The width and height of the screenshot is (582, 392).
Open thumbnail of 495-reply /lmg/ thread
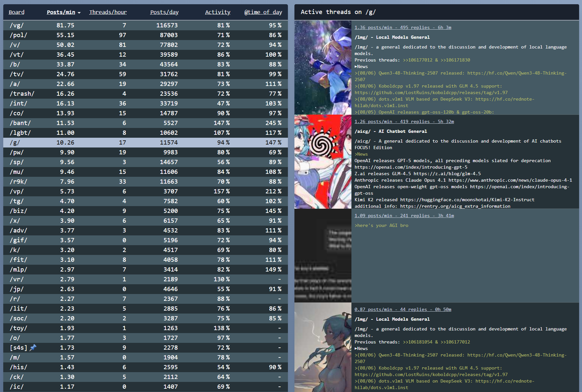[323, 67]
